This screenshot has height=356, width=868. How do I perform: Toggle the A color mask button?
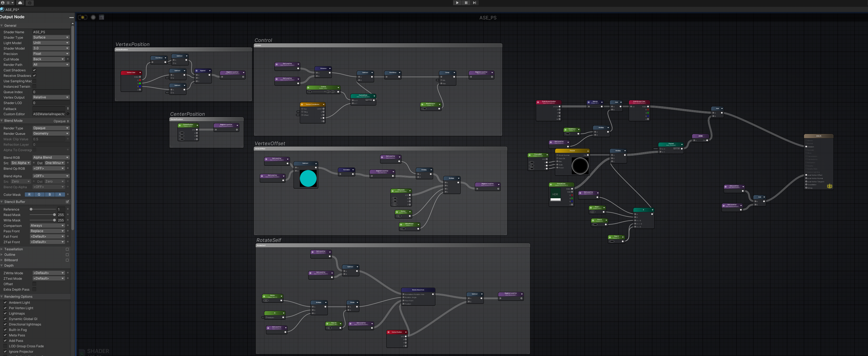click(60, 195)
